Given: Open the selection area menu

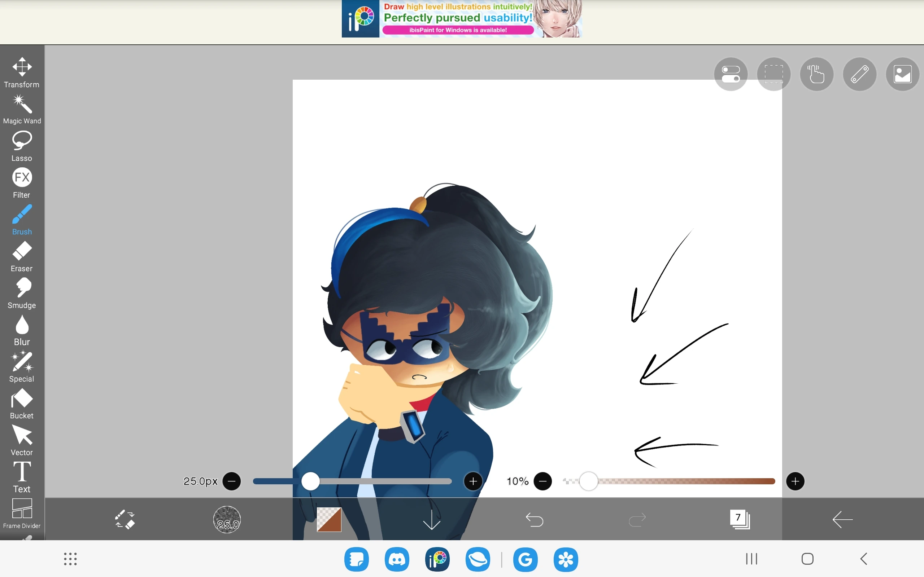Looking at the screenshot, I should click(773, 74).
